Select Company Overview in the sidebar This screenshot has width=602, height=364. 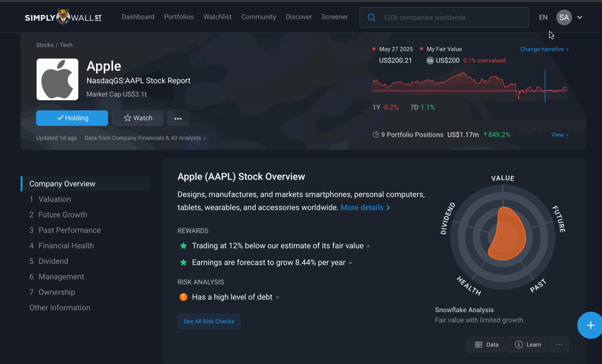tap(85, 183)
